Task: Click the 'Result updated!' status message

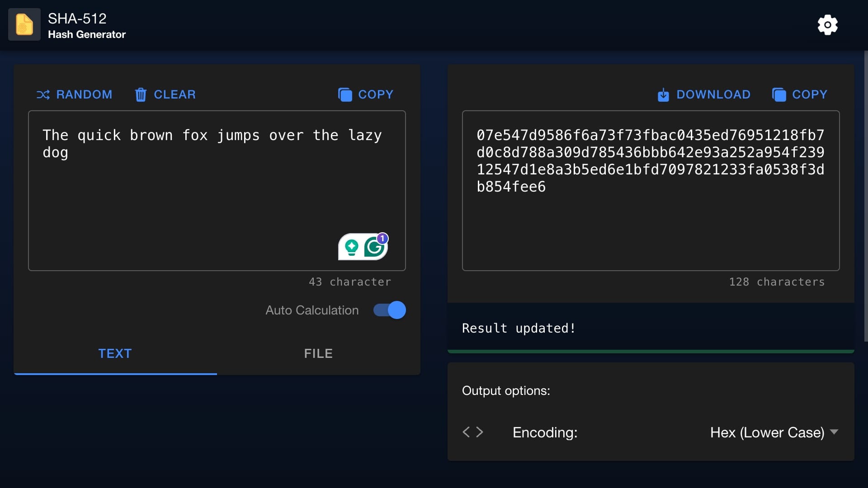Action: coord(519,328)
